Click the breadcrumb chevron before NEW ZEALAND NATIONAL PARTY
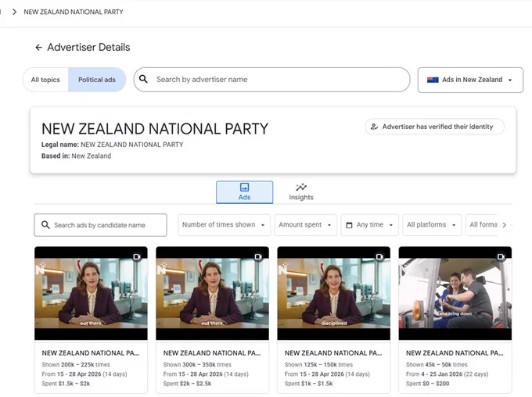The image size is (532, 397). [x=14, y=12]
